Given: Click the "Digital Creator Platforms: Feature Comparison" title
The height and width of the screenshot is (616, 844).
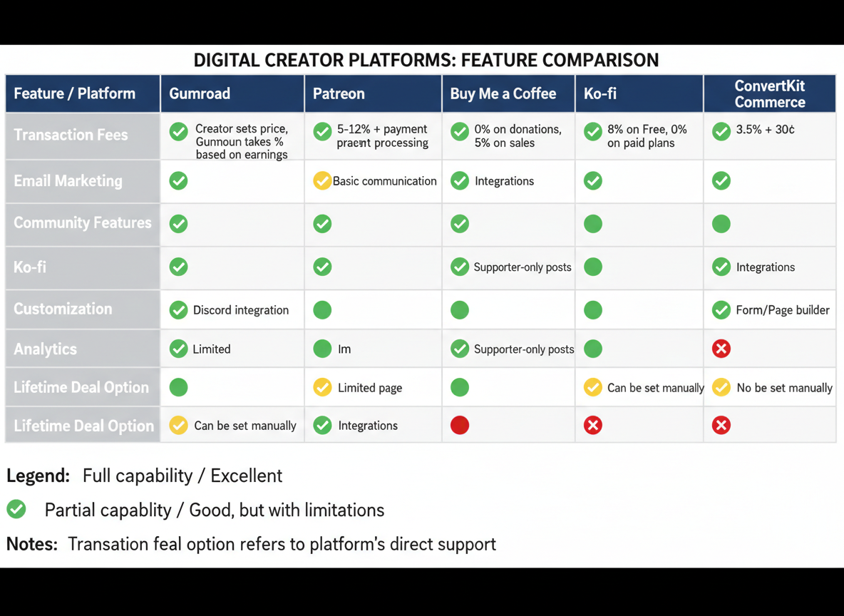Looking at the screenshot, I should point(426,60).
